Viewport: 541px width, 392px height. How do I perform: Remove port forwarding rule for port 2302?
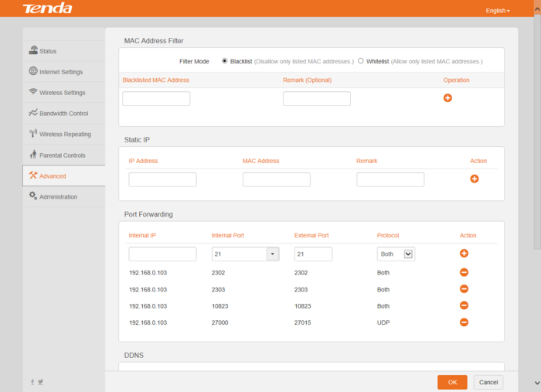click(464, 272)
